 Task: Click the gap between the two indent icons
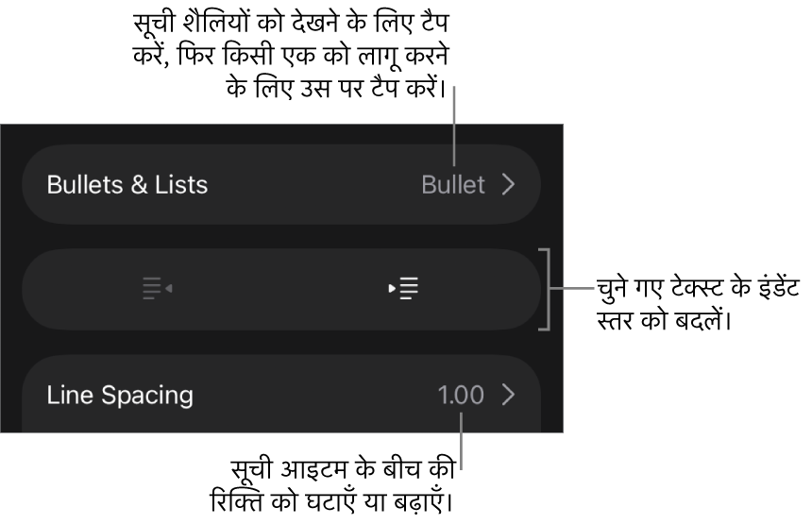[281, 289]
